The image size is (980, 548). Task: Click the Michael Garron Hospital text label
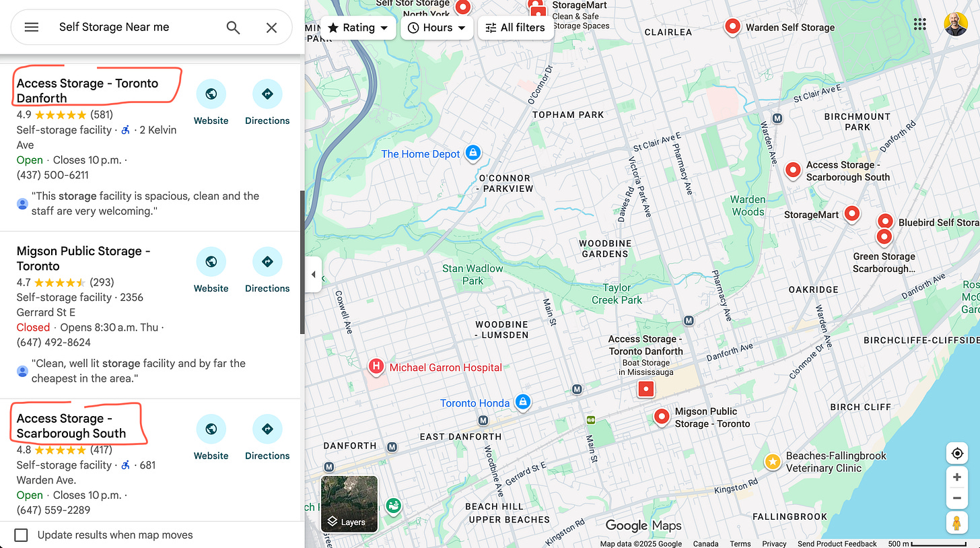coord(446,368)
